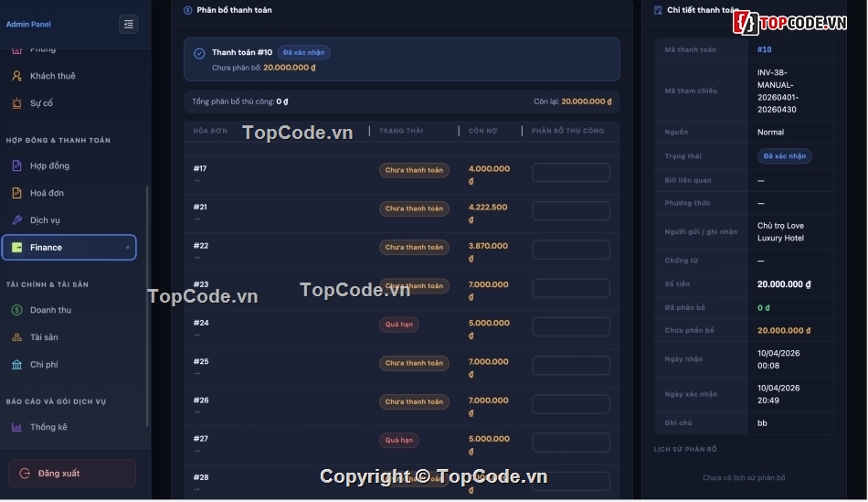Viewport: 868px width, 502px height.
Task: Open invoice #22 link
Action: pos(200,246)
